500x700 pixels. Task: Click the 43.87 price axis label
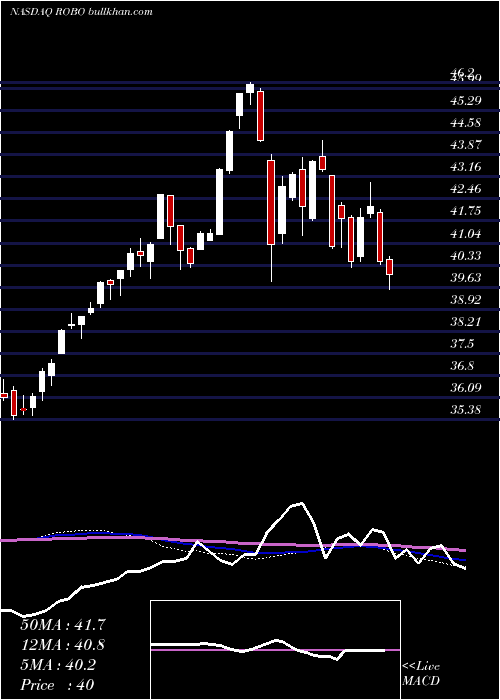(466, 145)
